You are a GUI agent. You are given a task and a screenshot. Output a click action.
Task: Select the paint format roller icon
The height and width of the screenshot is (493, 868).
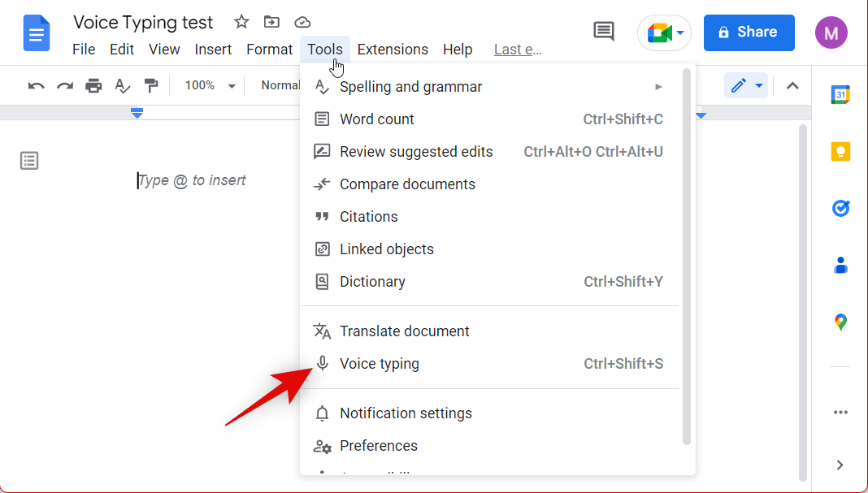[x=150, y=85]
